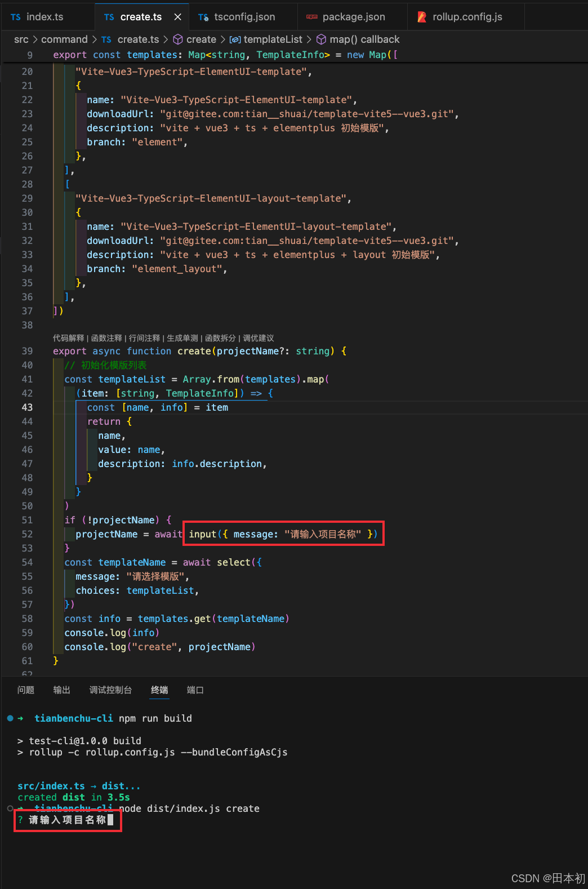Click line number 39 in the gutter
Viewport: 588px width, 889px height.
coord(27,351)
